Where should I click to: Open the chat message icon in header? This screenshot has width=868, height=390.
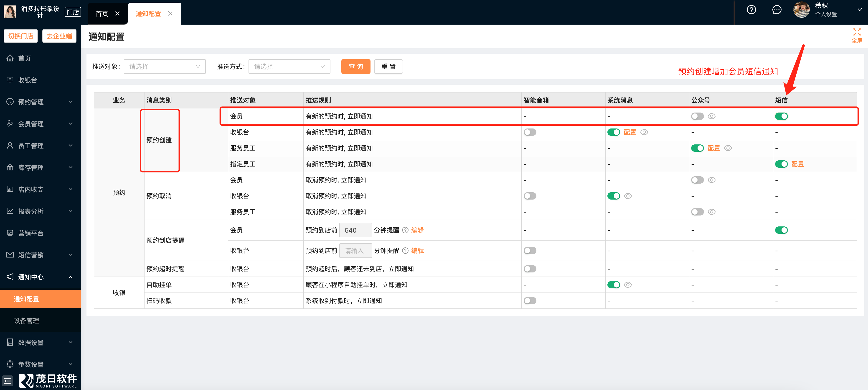pyautogui.click(x=777, y=10)
